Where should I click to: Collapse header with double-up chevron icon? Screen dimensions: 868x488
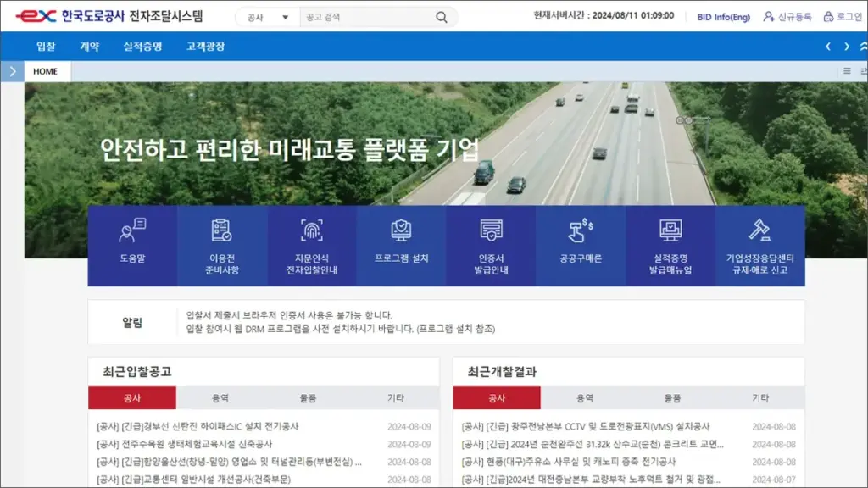point(863,47)
